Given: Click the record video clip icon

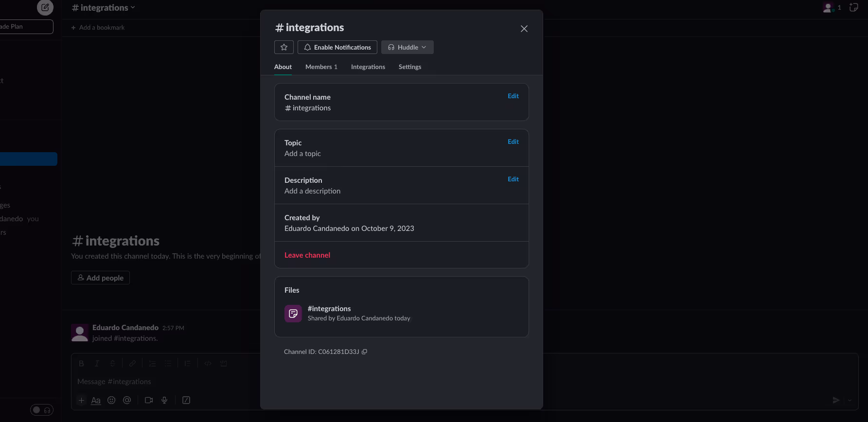Looking at the screenshot, I should pyautogui.click(x=149, y=400).
